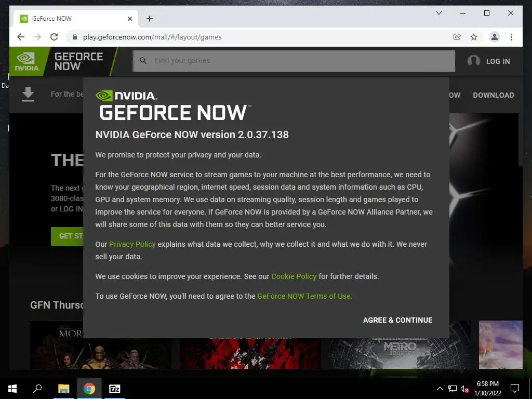
Task: Click the green GET STARTED button behind the dialog
Action: (x=67, y=236)
